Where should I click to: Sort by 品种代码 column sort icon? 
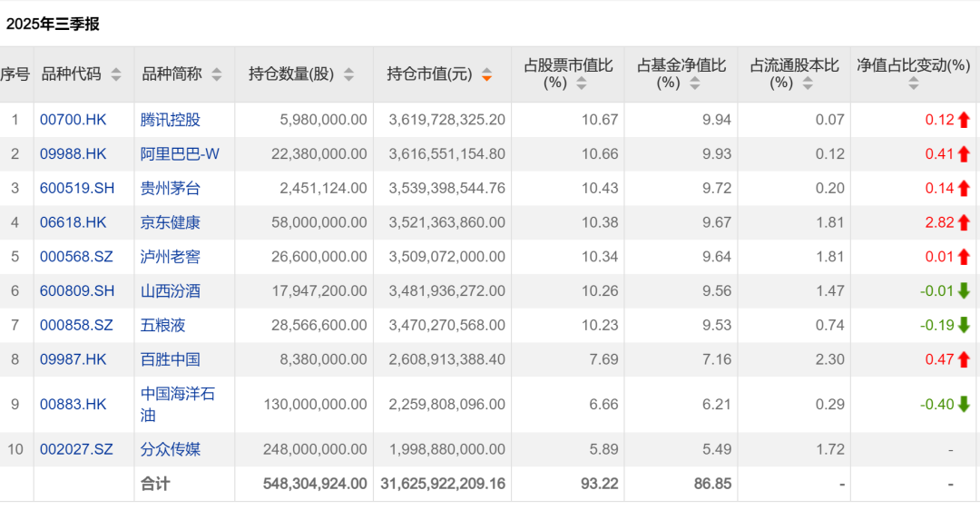[x=116, y=75]
